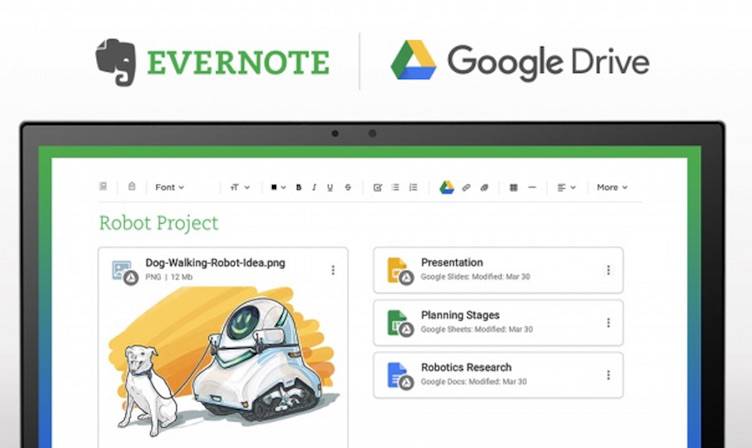The width and height of the screenshot is (752, 448).
Task: Insert a horizontal rule
Action: 532,187
